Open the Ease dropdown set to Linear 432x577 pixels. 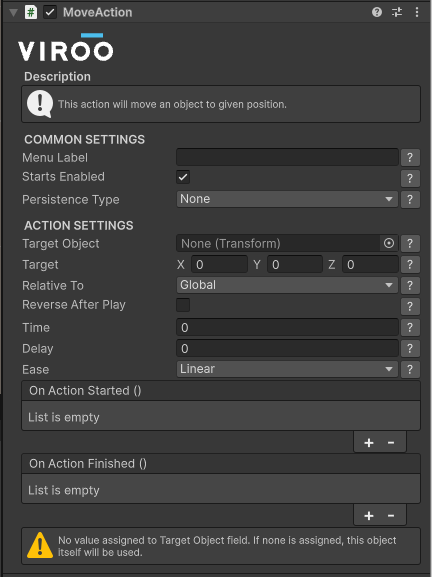tap(287, 369)
